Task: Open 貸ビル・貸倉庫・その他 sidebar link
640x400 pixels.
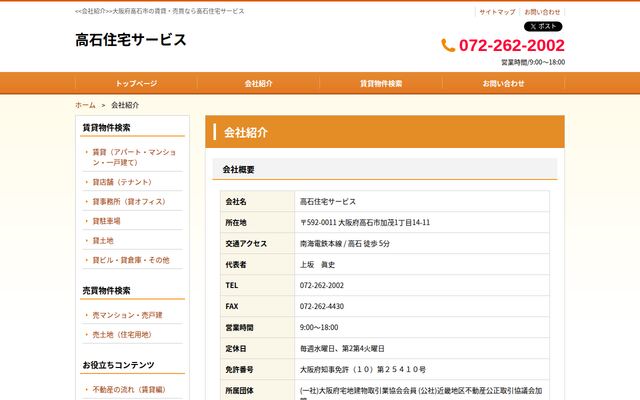Action: (x=131, y=260)
